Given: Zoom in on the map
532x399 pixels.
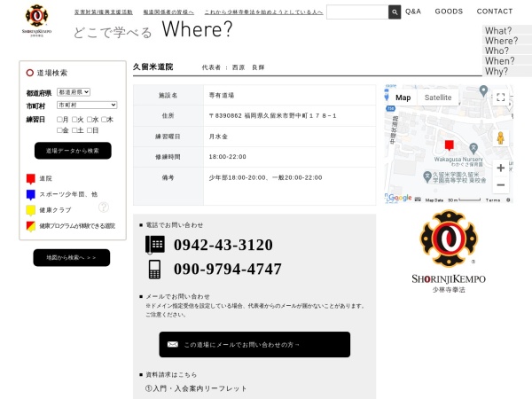Looking at the screenshot, I should (x=500, y=168).
